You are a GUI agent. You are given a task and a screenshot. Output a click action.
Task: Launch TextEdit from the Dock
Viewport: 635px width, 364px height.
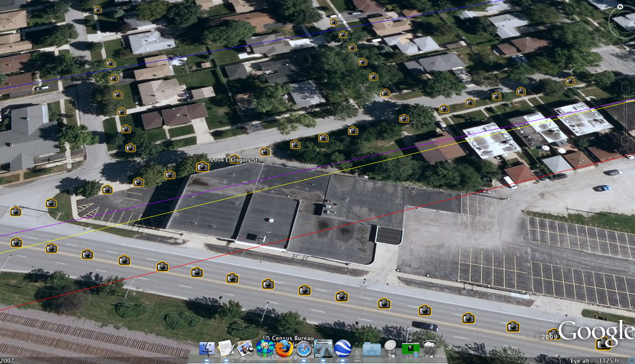pos(225,348)
